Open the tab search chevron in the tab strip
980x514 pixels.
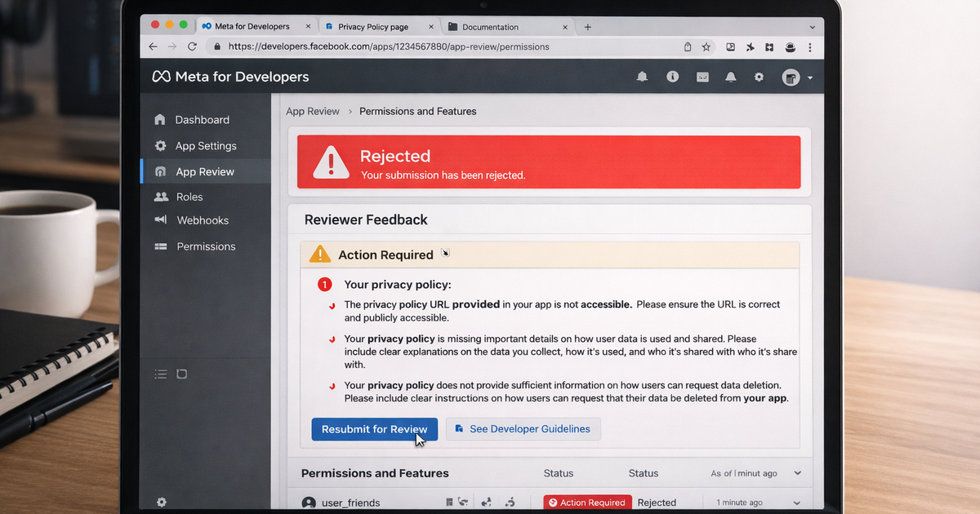pos(812,27)
